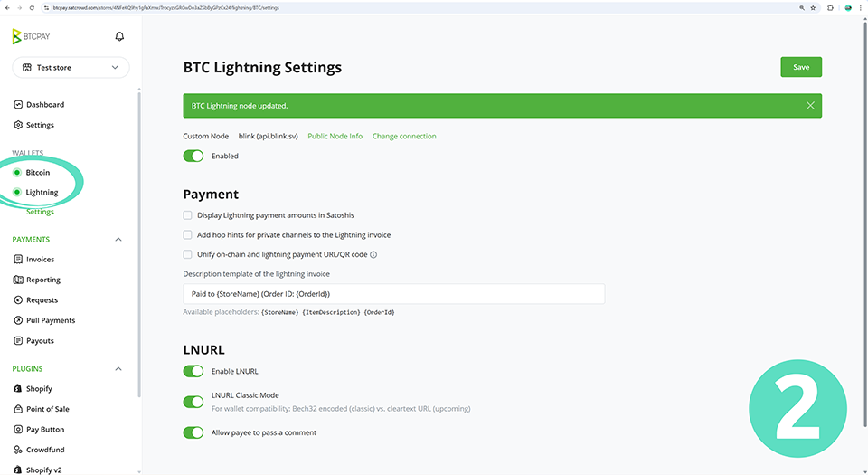
Task: Open Invoices in the sidebar
Action: tap(40, 260)
